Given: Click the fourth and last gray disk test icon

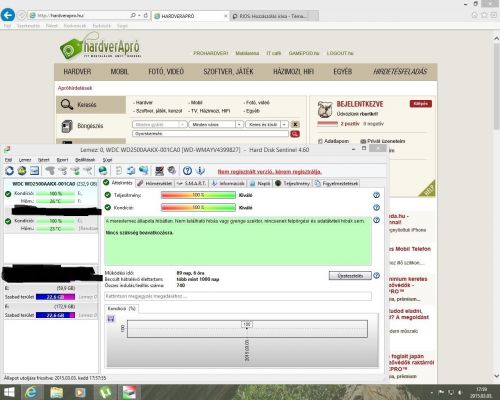Looking at the screenshot, I should (x=88, y=171).
